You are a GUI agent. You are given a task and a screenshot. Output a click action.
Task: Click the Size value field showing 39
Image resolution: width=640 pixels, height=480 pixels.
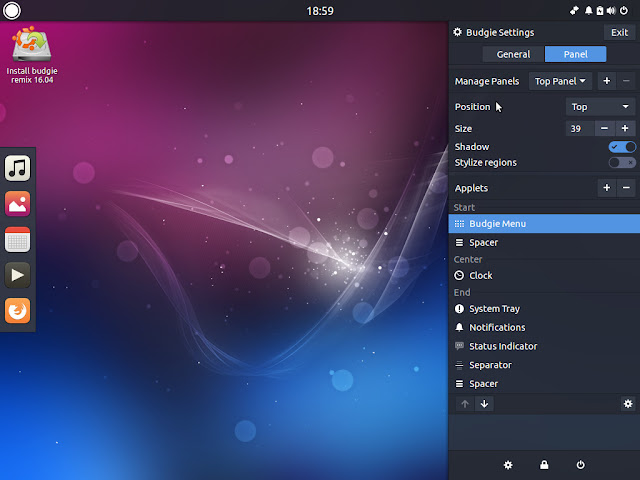click(x=580, y=129)
